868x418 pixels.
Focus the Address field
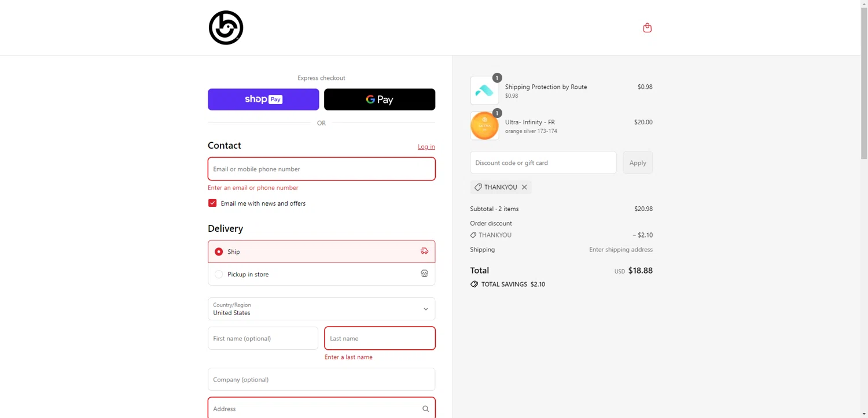click(x=321, y=408)
